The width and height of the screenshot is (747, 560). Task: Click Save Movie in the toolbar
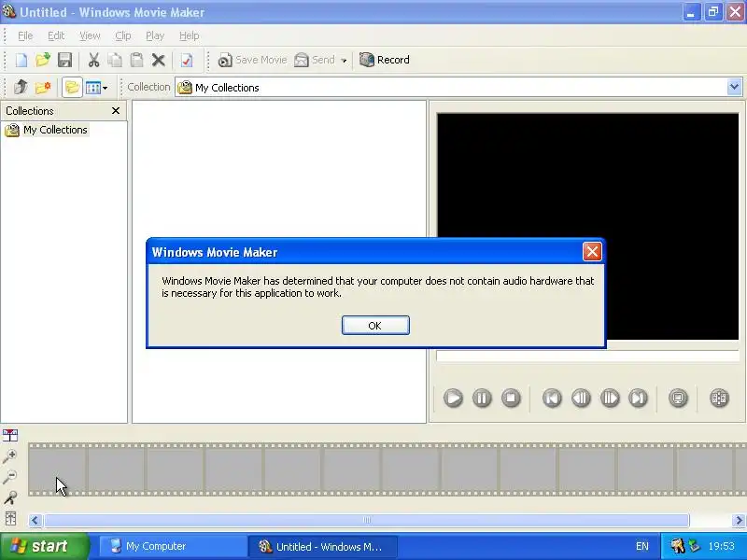point(252,60)
